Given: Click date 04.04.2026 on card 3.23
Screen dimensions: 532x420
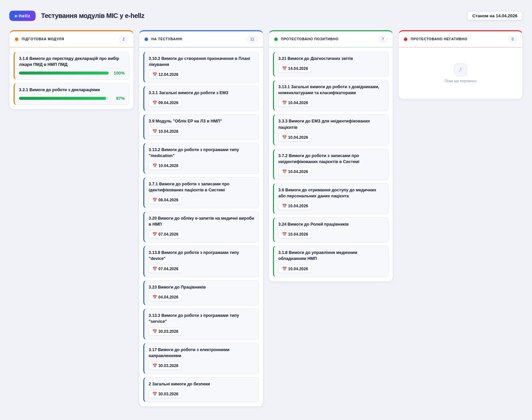Looking at the screenshot, I should pos(168,297).
